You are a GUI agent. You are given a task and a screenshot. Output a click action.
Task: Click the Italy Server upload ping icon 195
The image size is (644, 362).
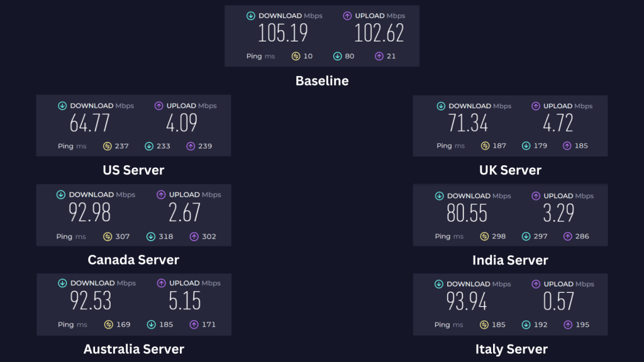(x=568, y=325)
